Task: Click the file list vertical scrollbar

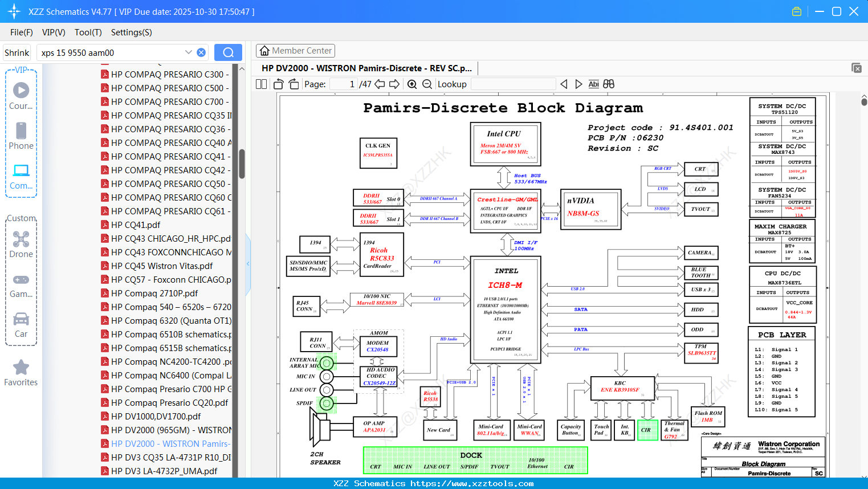Action: pos(242,164)
